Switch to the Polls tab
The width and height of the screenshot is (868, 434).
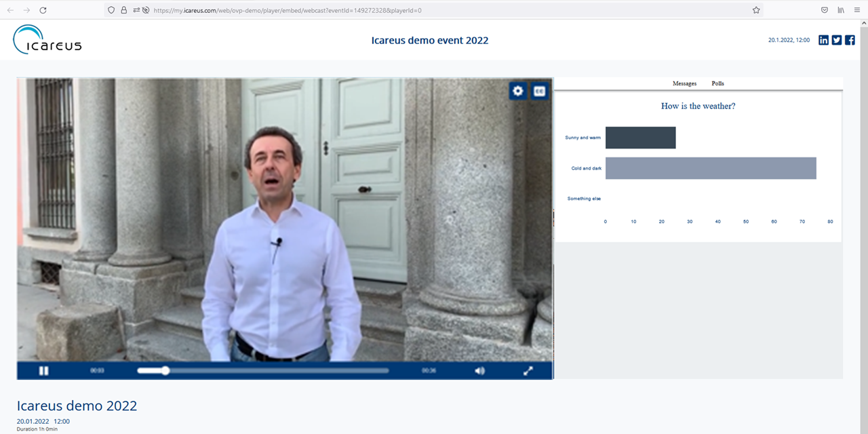click(x=717, y=83)
